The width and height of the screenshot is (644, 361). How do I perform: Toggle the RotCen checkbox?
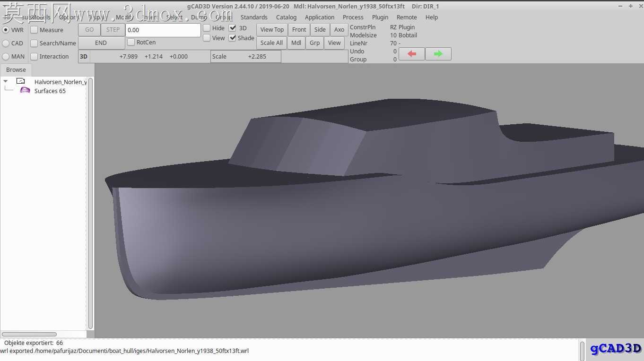pyautogui.click(x=131, y=42)
